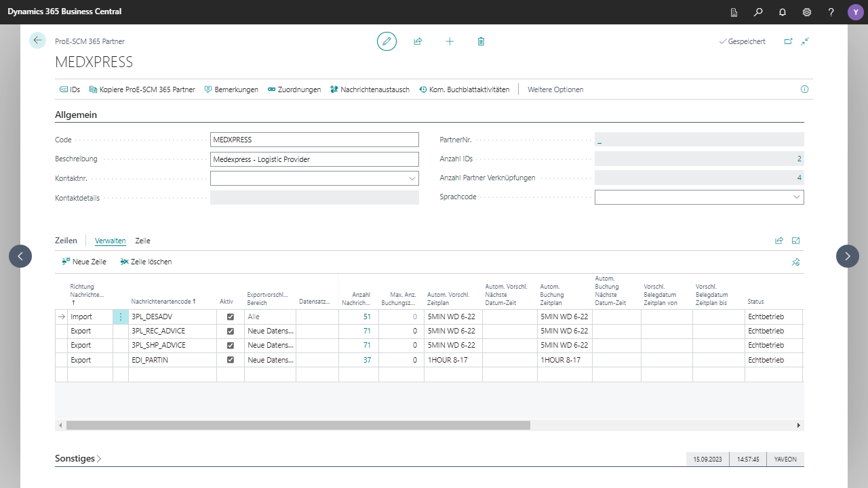Toggle Aktiv checkbox for EDI_PARTIN
The height and width of the screenshot is (488, 868).
coord(231,360)
